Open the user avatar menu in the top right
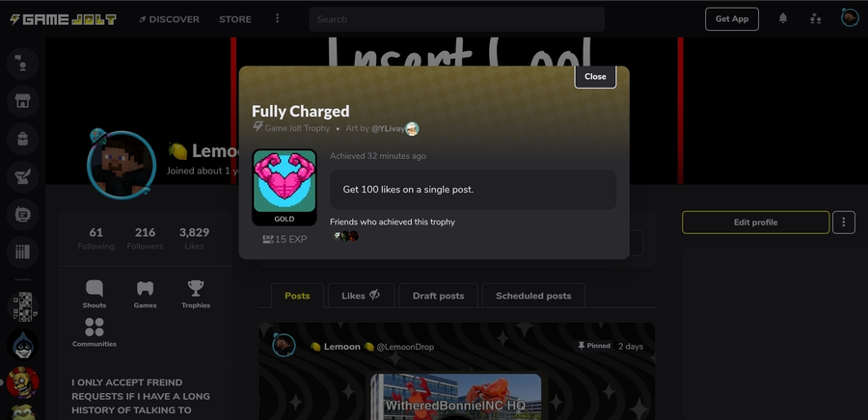The height and width of the screenshot is (420, 868). (850, 18)
